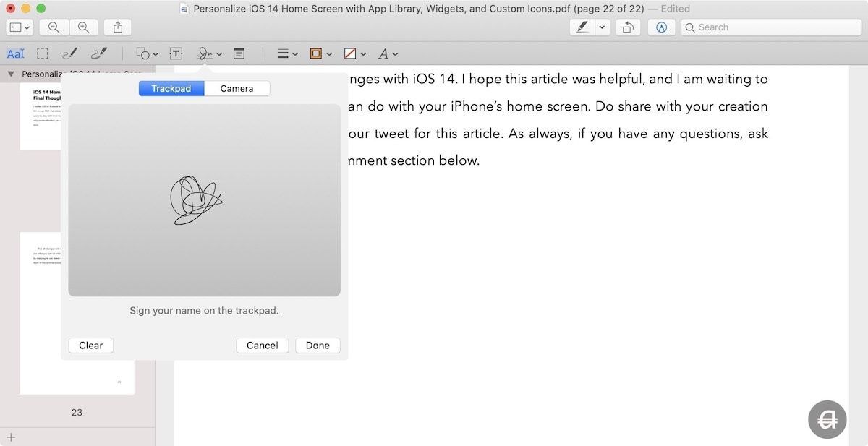This screenshot has height=446, width=868.
Task: Open the Shapes dropdown
Action: coord(148,53)
